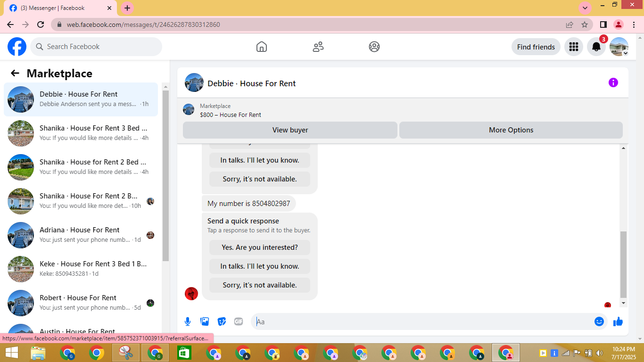Screen dimensions: 644x362
Task: Send the "Yes. Are you interested?" quick response
Action: [260, 247]
